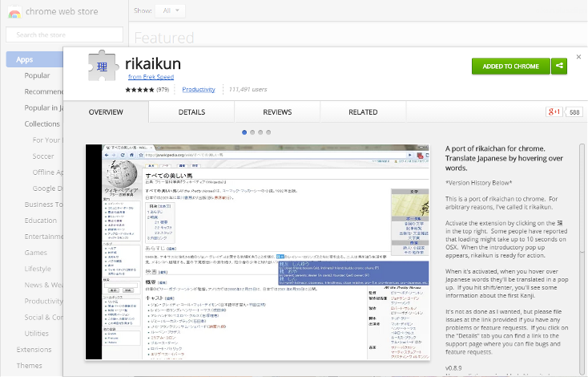Select the third screenshot carousel dot
This screenshot has width=588, height=377.
click(x=260, y=132)
